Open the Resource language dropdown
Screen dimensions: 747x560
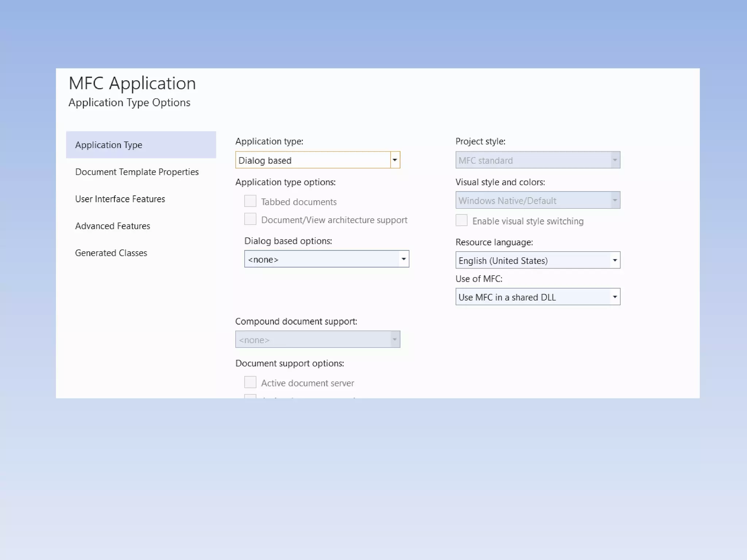615,260
